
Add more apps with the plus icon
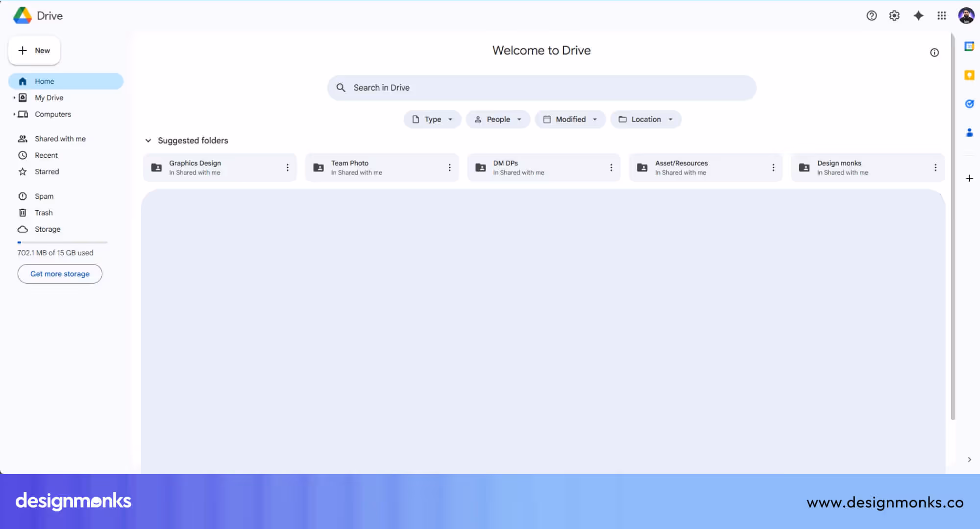pos(969,178)
